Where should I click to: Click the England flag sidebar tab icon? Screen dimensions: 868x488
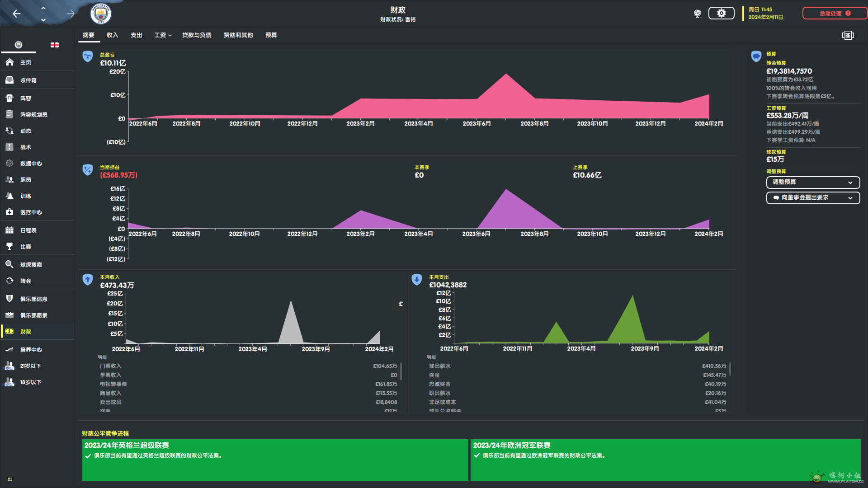[55, 45]
